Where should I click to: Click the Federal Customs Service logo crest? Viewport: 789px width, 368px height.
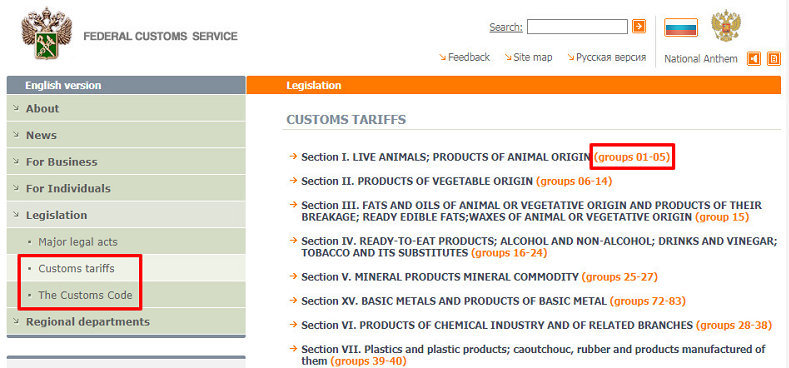(x=46, y=33)
